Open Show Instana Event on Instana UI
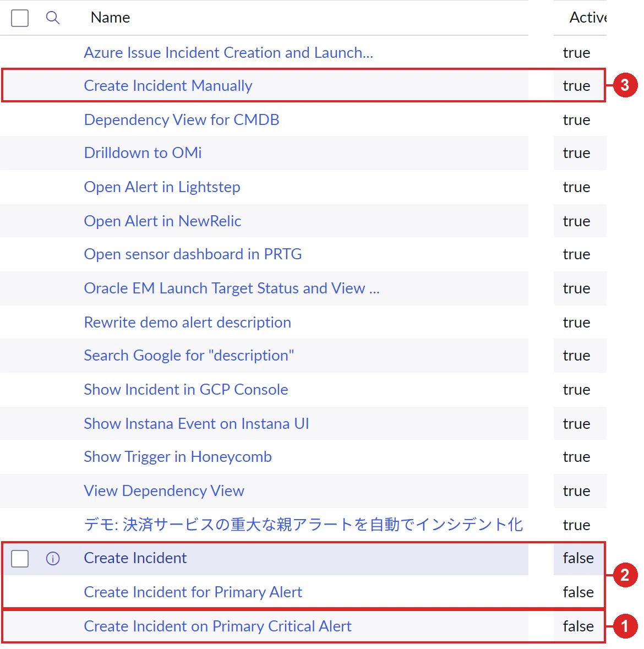This screenshot has height=649, width=644. [197, 424]
